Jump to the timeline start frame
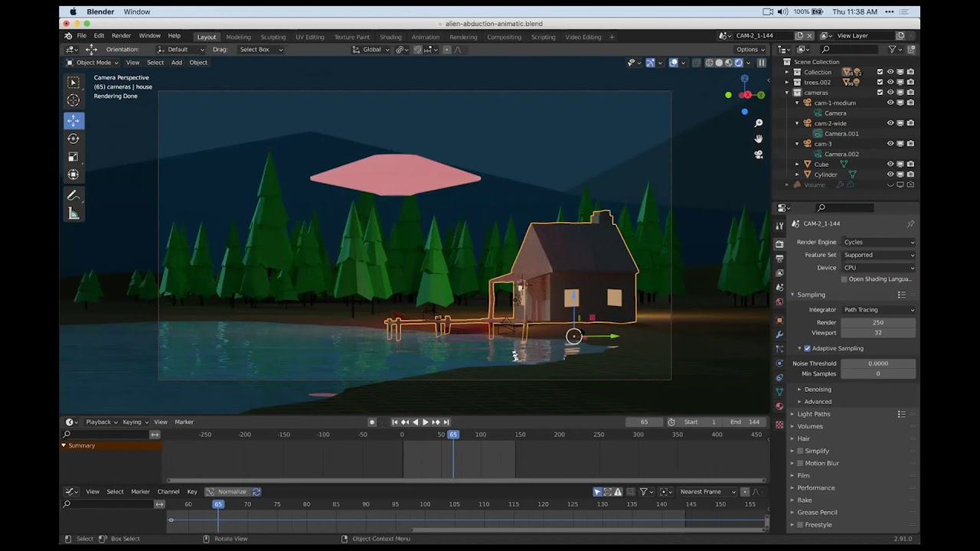The height and width of the screenshot is (551, 980). 395,422
